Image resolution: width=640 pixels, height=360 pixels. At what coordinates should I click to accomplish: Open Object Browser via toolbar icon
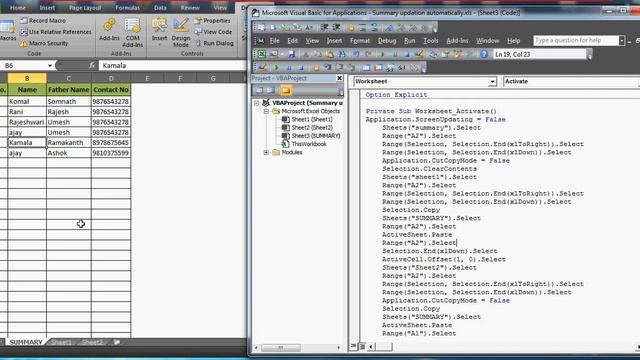458,54
